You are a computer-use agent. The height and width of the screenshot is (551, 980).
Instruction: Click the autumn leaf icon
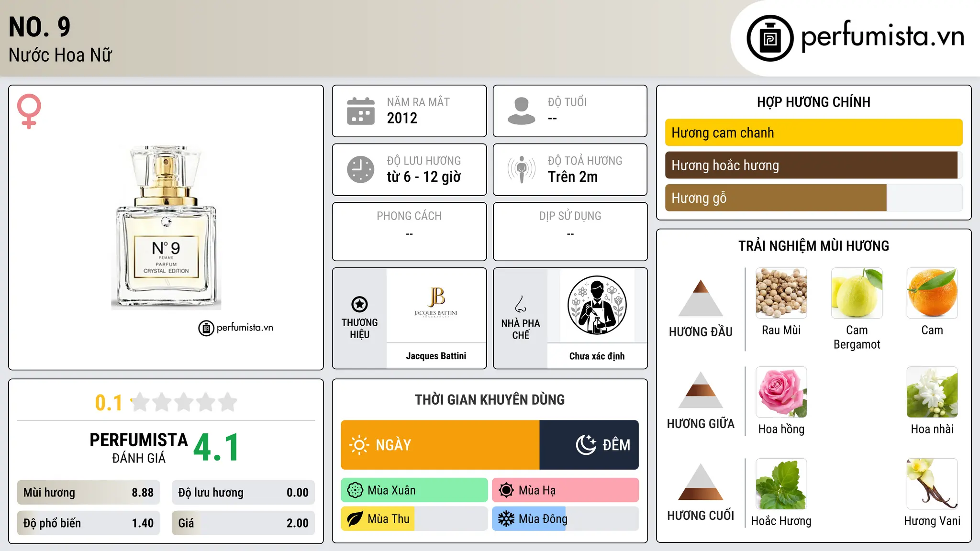[x=355, y=519]
